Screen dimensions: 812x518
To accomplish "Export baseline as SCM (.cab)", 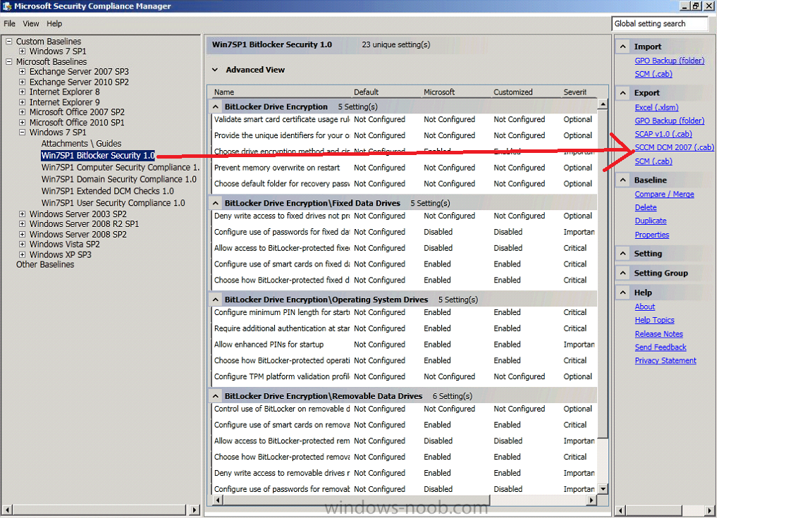I will coord(653,161).
